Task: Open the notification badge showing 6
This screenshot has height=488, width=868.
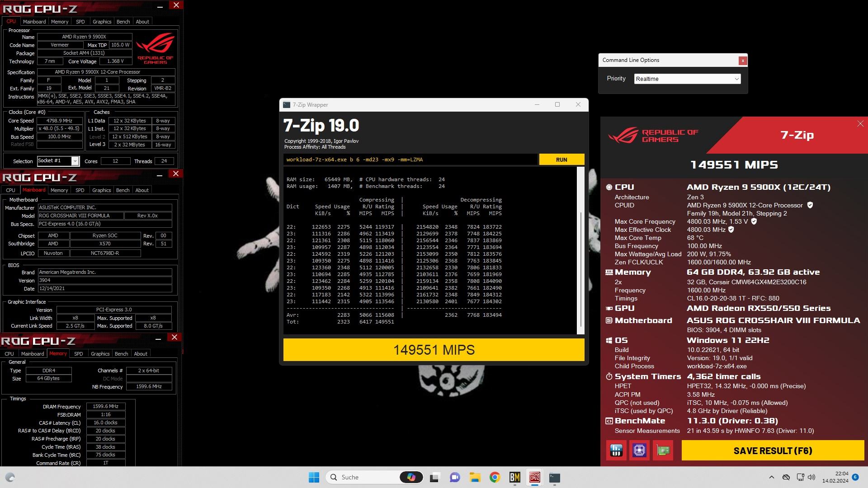Action: click(855, 477)
